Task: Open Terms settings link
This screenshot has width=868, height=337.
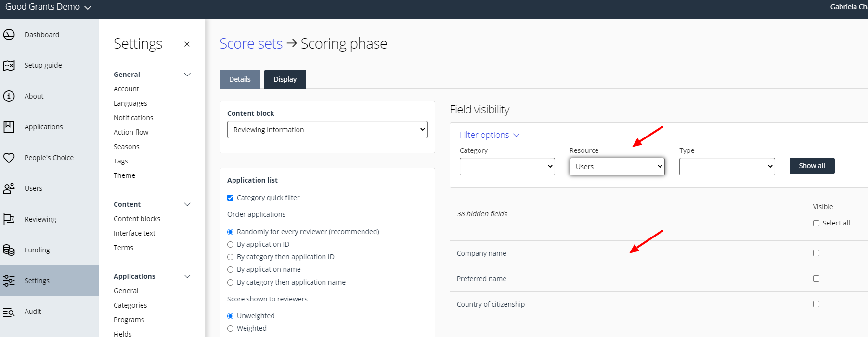Action: [x=123, y=248]
